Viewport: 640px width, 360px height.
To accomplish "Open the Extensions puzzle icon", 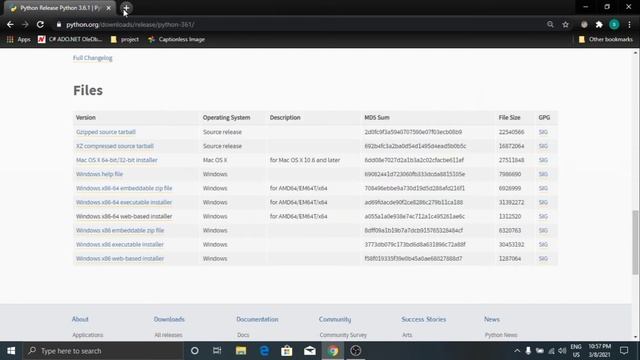I will [599, 24].
